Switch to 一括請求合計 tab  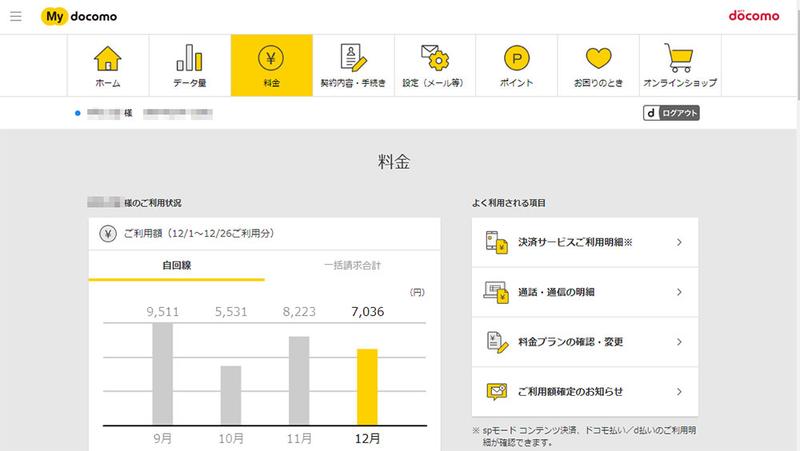[353, 265]
